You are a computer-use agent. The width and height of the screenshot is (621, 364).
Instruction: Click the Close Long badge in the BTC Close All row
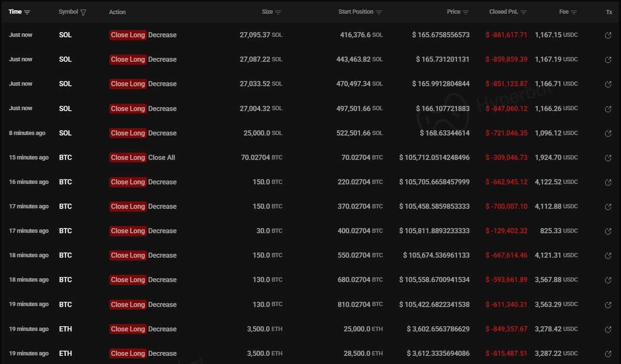click(x=128, y=158)
